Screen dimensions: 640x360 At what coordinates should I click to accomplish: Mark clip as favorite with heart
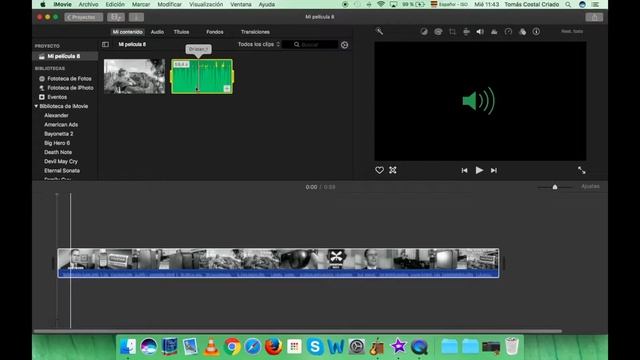coord(379,170)
